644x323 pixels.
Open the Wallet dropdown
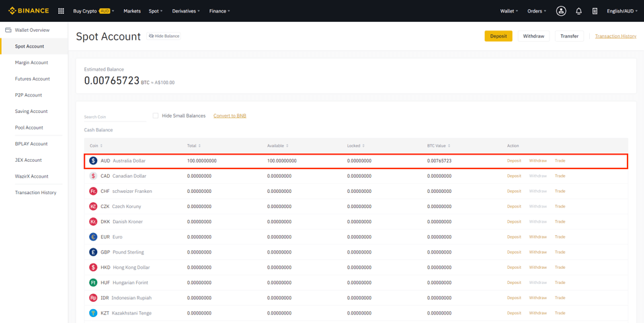[x=509, y=11]
